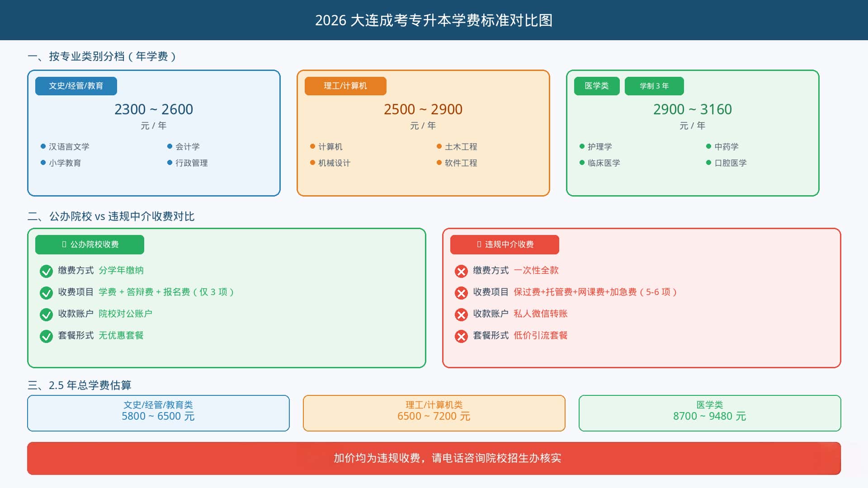Click the major 计算机
868x488 pixels.
(x=330, y=147)
